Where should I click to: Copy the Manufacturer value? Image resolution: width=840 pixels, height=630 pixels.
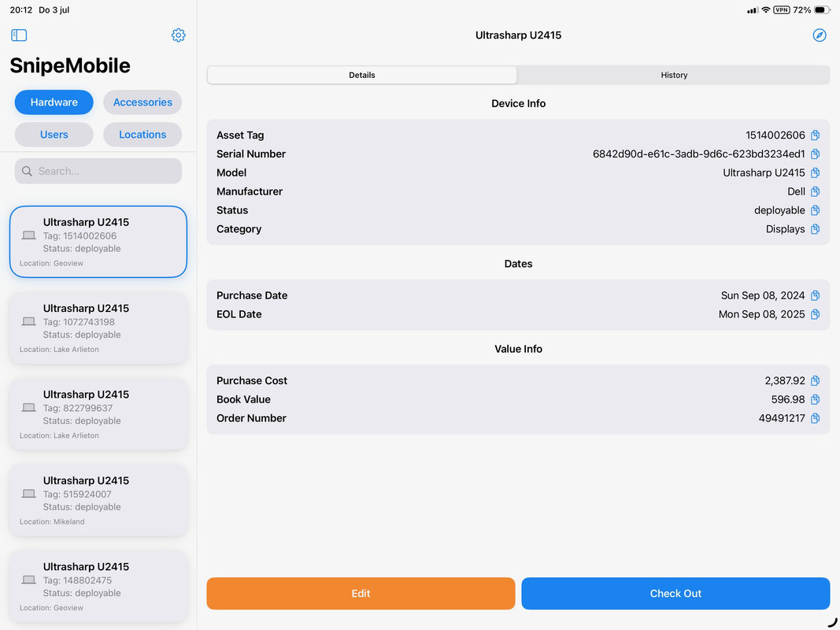[x=816, y=191]
